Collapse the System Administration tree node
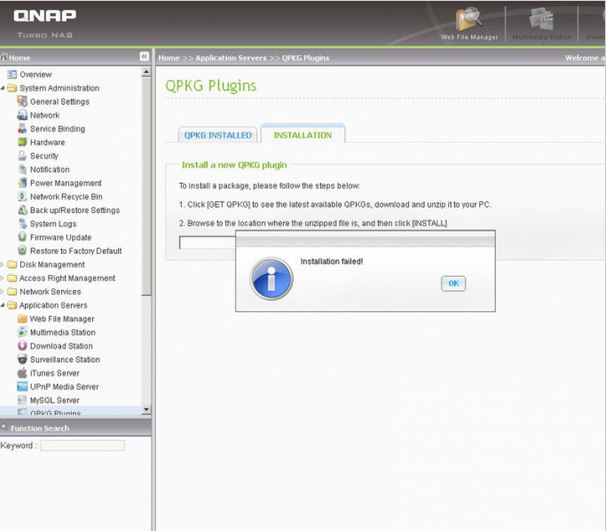This screenshot has height=531, width=607. [x=3, y=88]
